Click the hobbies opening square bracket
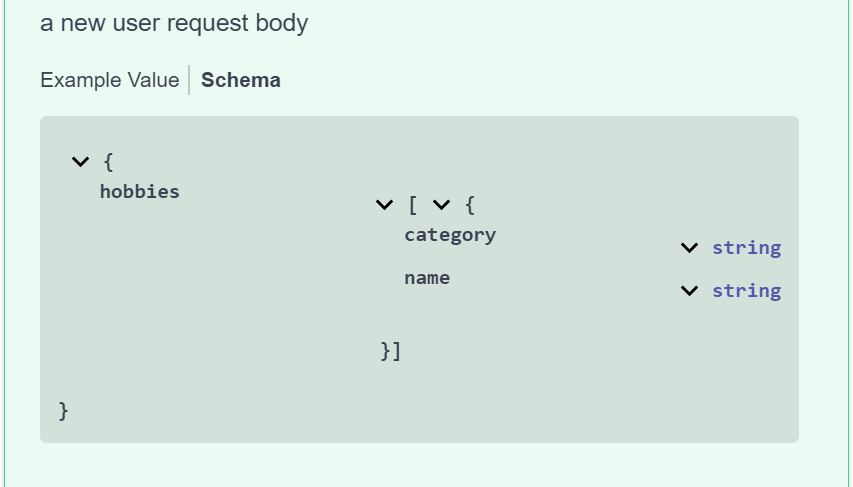853x487 pixels. [413, 205]
